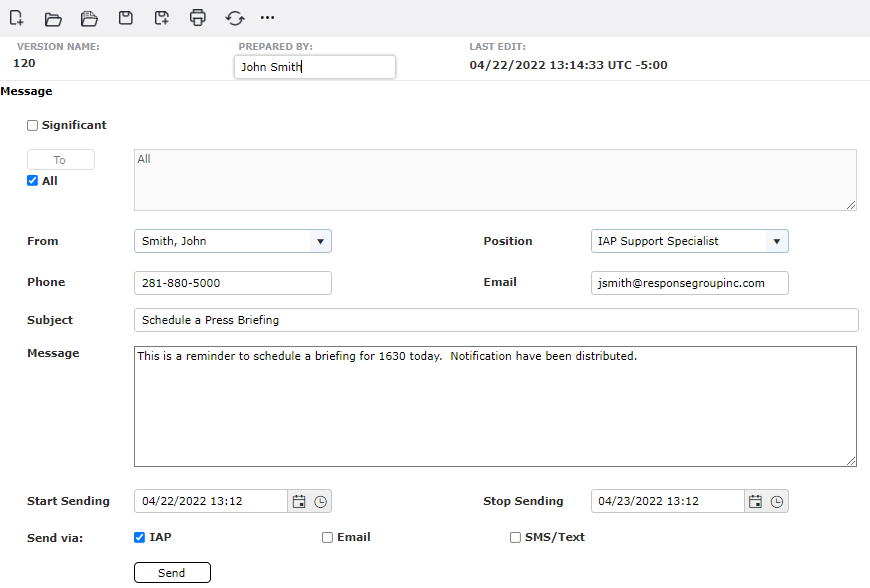The width and height of the screenshot is (870, 588).
Task: Check the Significant checkbox
Action: pyautogui.click(x=31, y=125)
